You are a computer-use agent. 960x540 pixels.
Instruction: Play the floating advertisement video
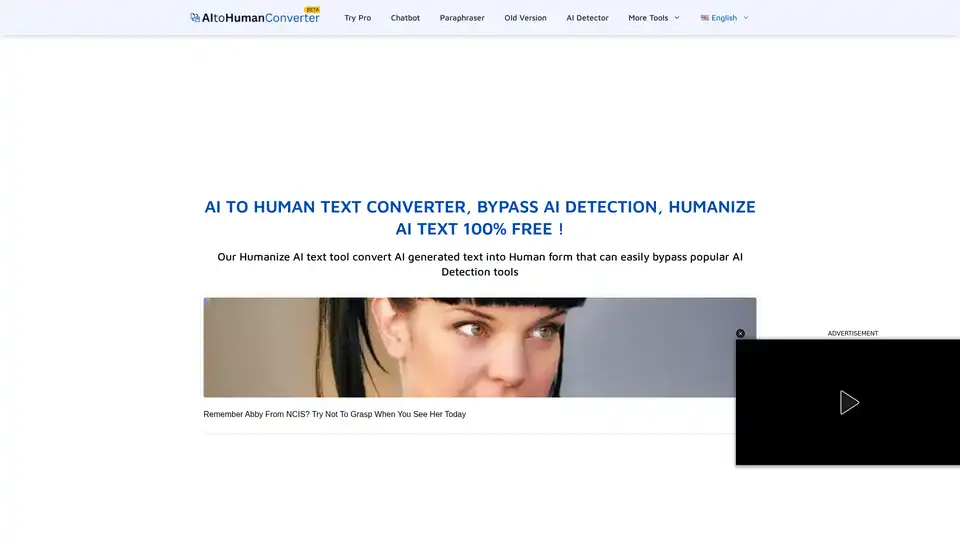(x=848, y=402)
